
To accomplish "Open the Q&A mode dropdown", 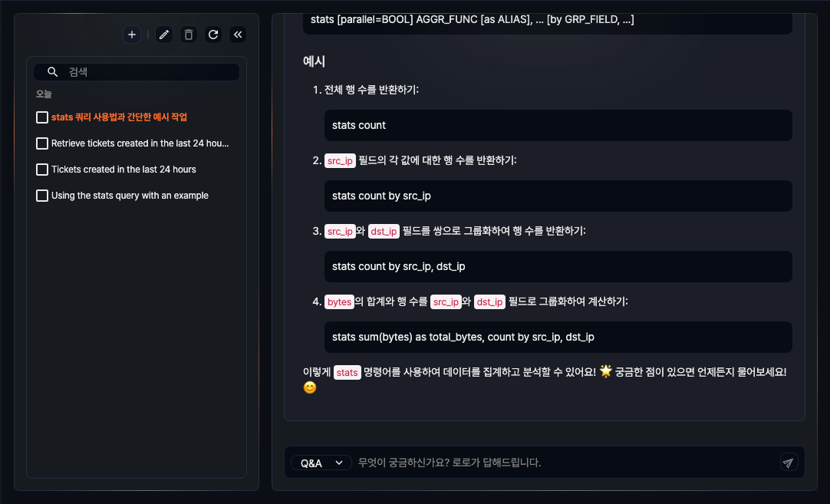I will coord(321,462).
